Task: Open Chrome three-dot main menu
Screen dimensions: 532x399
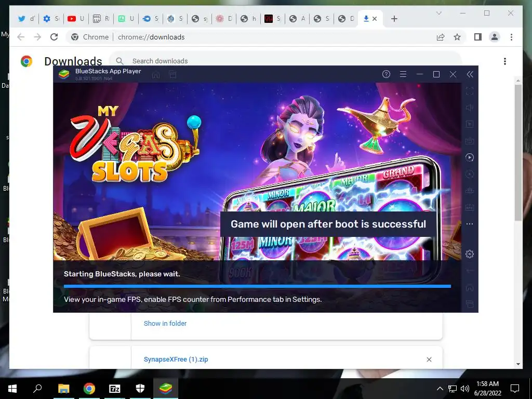Action: 511,37
